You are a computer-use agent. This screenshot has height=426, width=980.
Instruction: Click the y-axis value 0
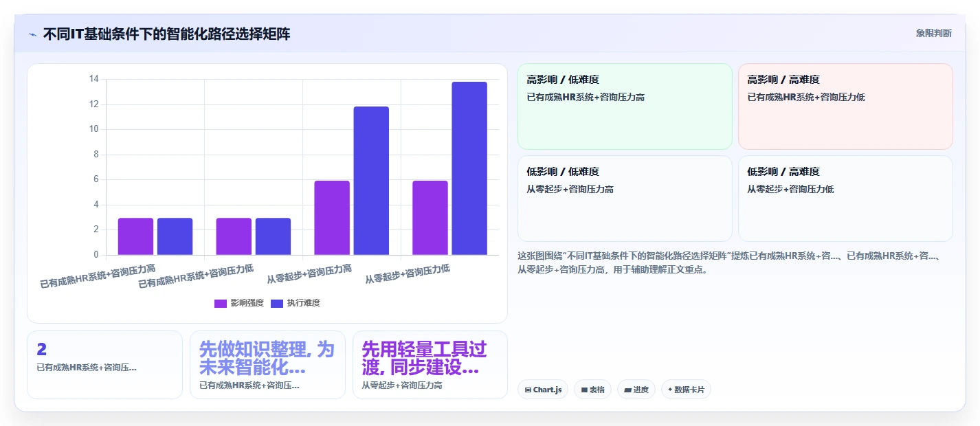tap(96, 255)
